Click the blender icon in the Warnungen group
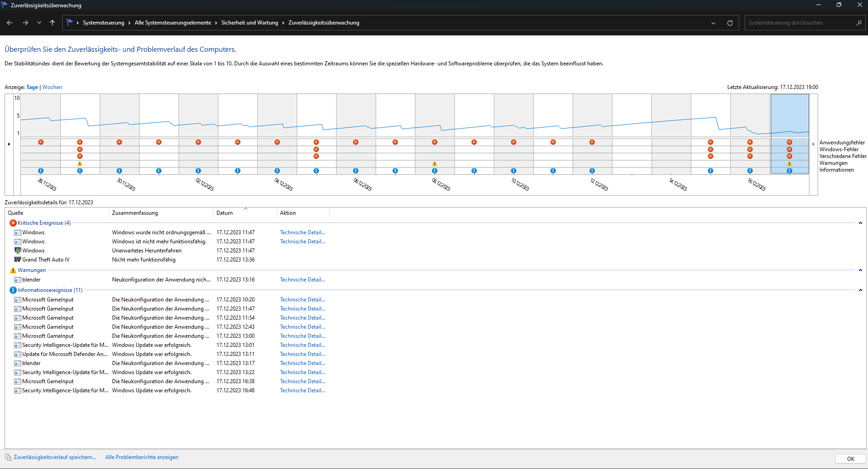The width and height of the screenshot is (868, 469). [x=18, y=280]
